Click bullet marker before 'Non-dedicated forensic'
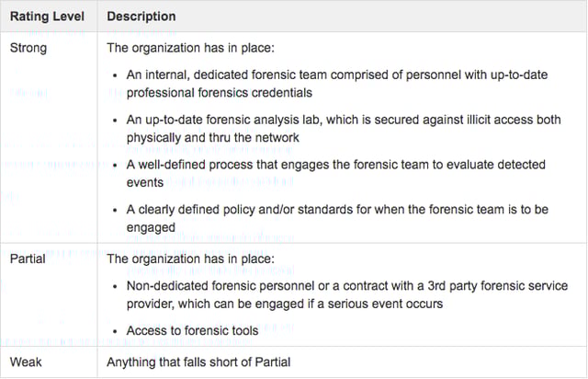 [115, 286]
